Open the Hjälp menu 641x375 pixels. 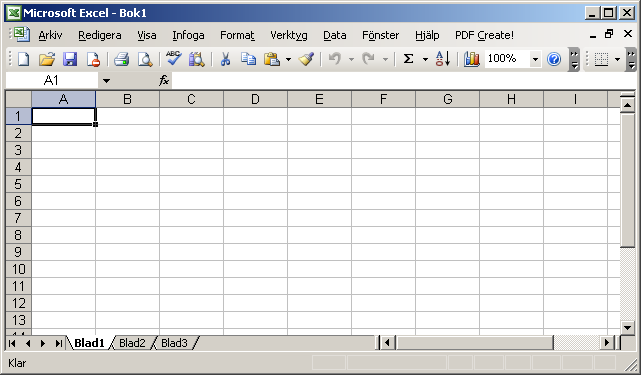[x=427, y=36]
